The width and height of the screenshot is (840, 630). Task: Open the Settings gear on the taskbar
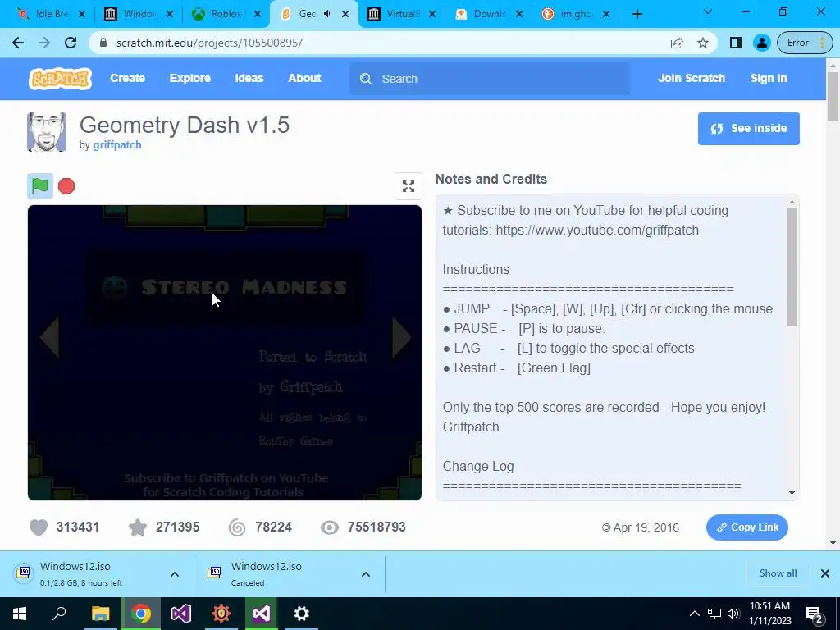tap(302, 614)
